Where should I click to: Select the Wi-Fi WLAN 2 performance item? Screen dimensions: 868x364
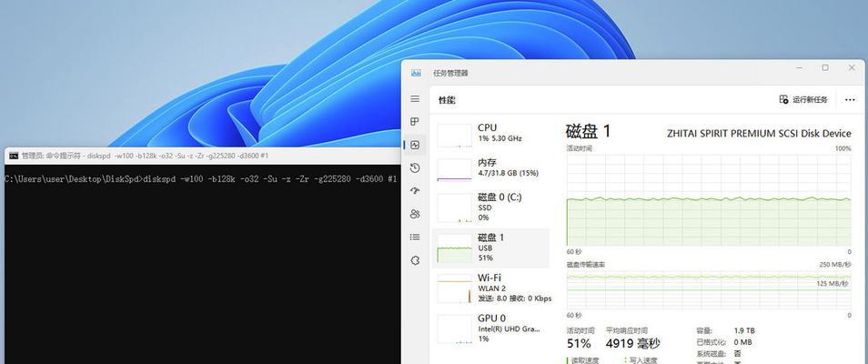click(490, 288)
